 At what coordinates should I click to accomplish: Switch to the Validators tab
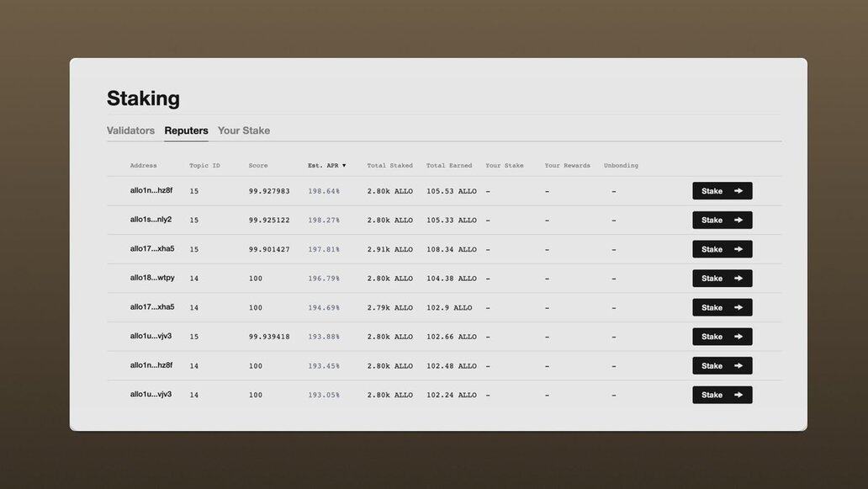coord(130,130)
